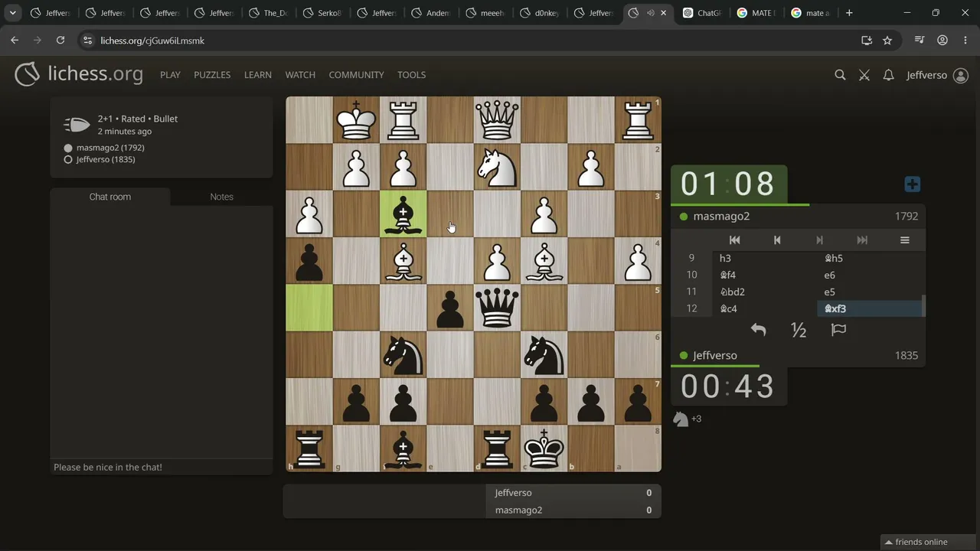Screen dimensions: 980x551
Task: Open masmago2 (1792) profile in game info
Action: [110, 148]
